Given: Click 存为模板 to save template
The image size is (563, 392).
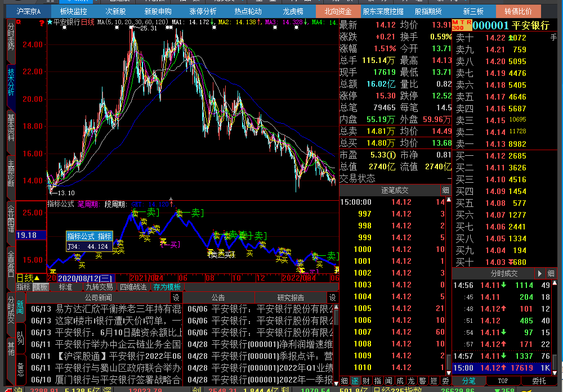Looking at the screenshot, I should (167, 287).
